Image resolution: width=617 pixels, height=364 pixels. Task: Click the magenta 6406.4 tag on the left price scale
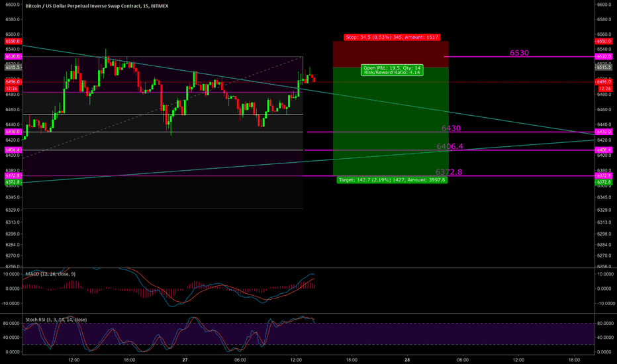13,150
